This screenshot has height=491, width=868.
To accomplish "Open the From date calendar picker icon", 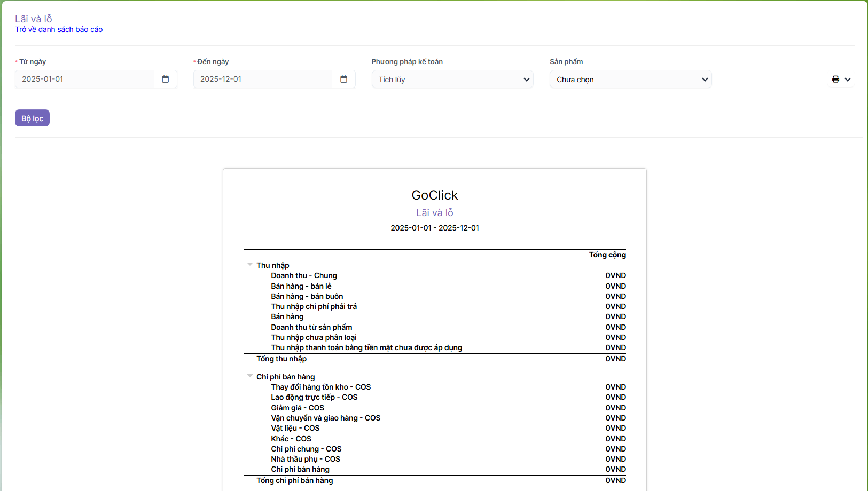I will (166, 79).
